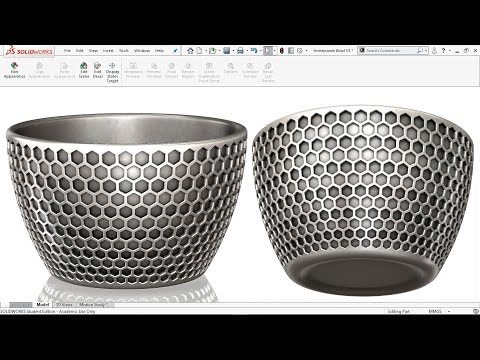Viewport: 480px width, 360px height.
Task: Switch to the Model tab
Action: tap(43, 305)
